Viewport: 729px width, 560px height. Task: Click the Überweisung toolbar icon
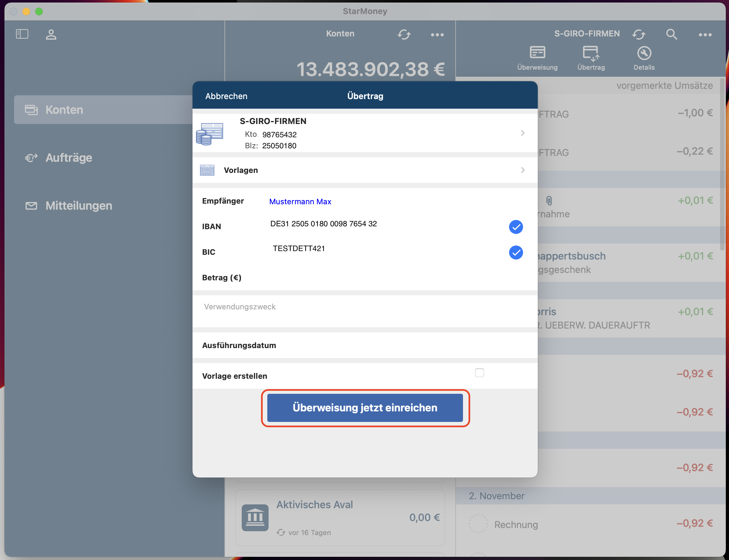coord(537,52)
